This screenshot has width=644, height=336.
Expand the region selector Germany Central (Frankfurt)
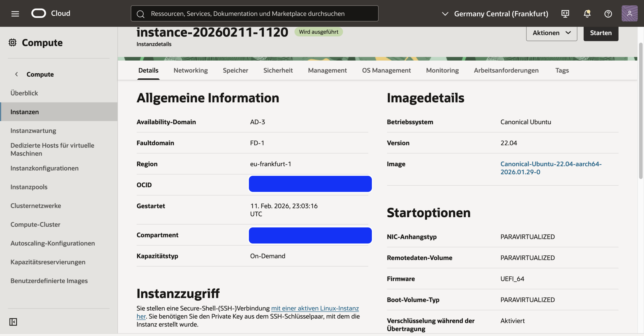pyautogui.click(x=495, y=14)
